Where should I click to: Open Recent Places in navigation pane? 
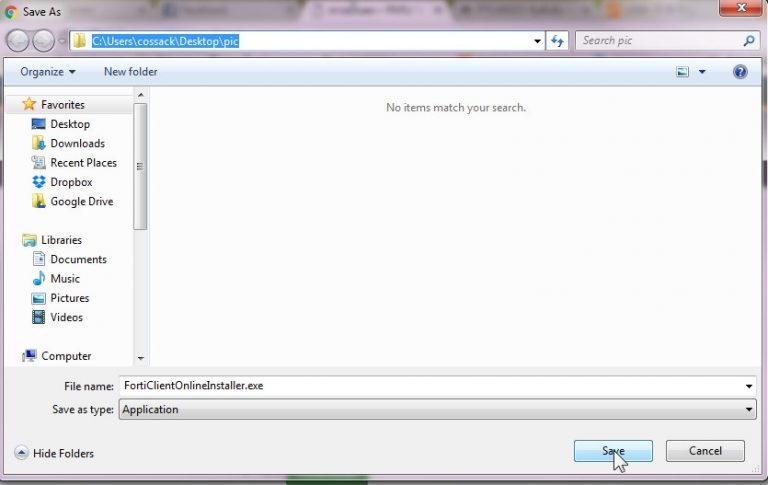coord(83,163)
